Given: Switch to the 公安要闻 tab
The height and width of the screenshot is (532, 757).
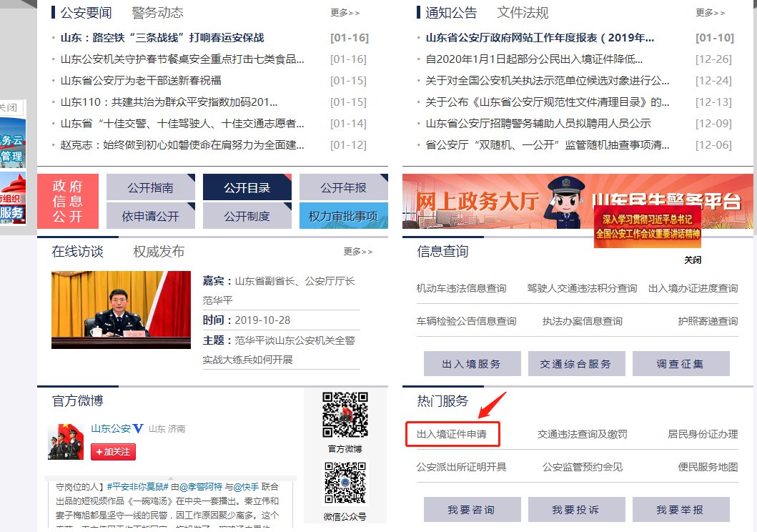Looking at the screenshot, I should (86, 13).
